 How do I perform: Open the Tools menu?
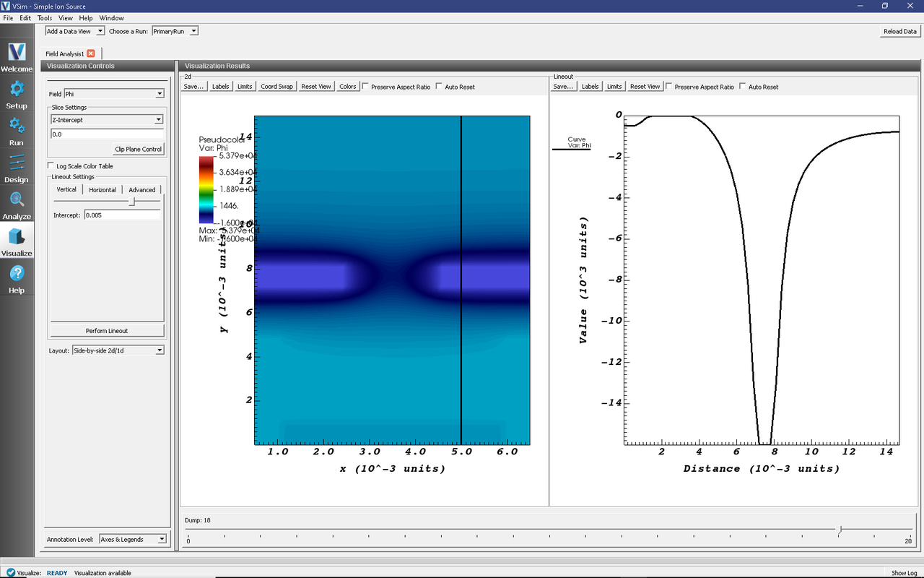click(x=45, y=18)
